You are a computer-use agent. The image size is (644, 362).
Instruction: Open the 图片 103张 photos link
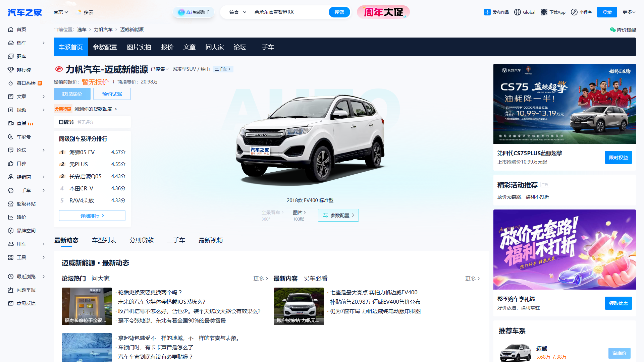tap(299, 215)
